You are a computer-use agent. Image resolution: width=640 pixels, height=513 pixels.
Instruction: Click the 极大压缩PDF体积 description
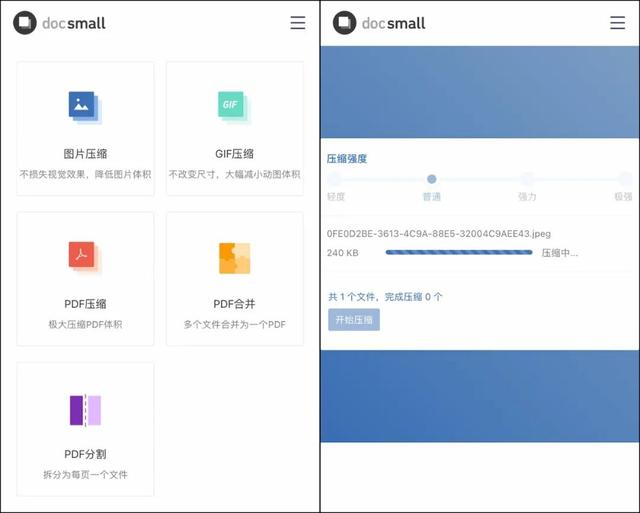tap(85, 324)
